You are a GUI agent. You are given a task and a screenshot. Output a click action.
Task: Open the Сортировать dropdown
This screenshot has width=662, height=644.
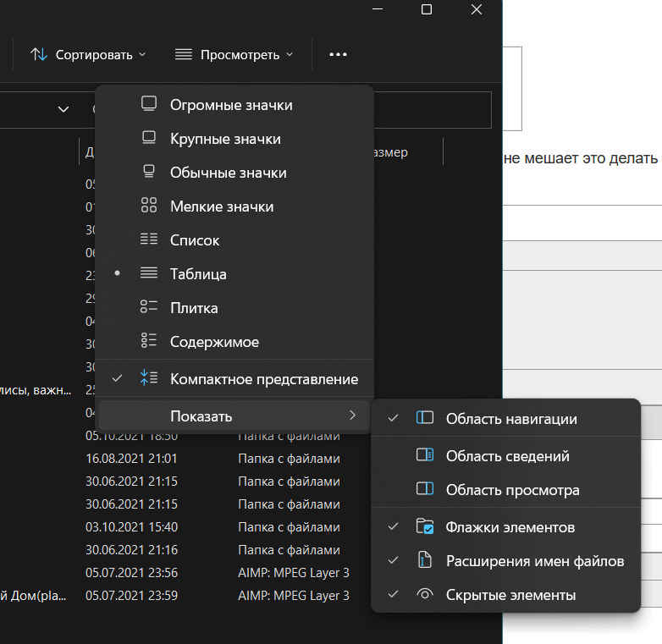click(x=88, y=54)
